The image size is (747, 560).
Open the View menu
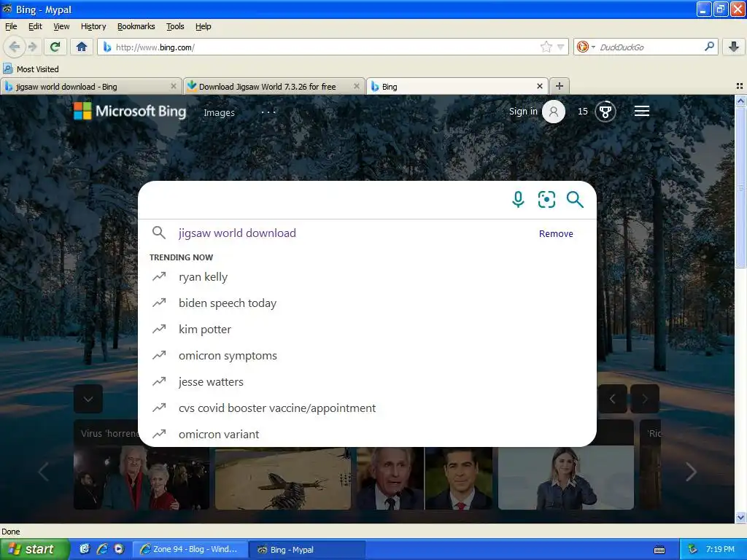click(x=61, y=26)
